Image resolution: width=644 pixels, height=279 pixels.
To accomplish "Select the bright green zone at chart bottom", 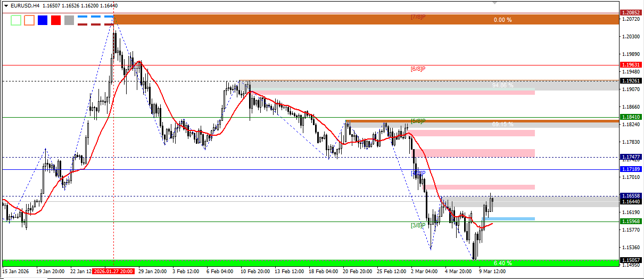I will pyautogui.click(x=311, y=263).
